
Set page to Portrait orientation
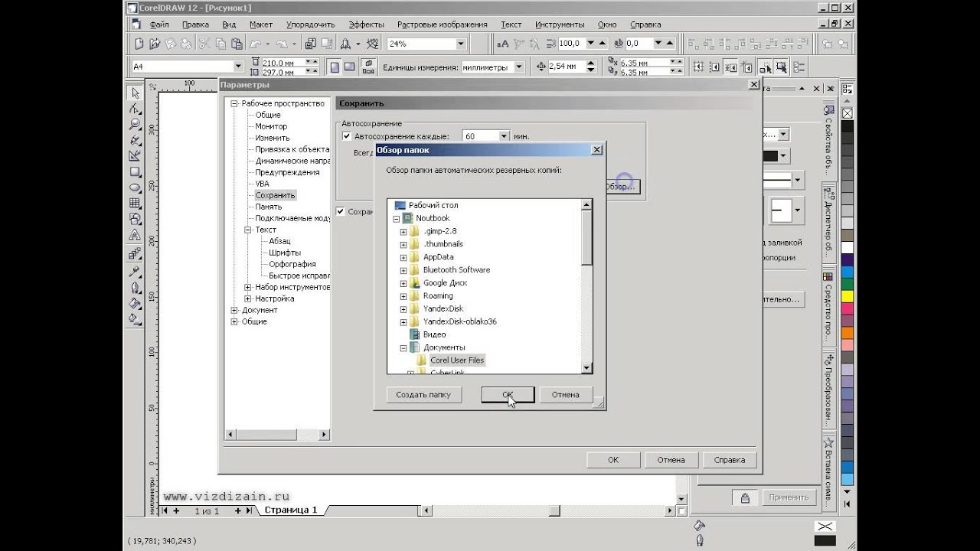335,67
